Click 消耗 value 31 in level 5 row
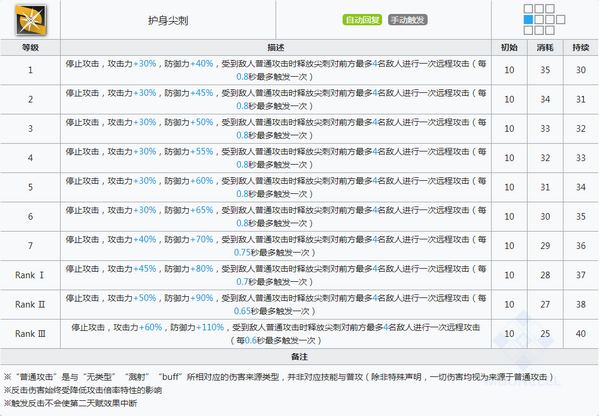Viewport: 599px width, 416px height. 545,187
